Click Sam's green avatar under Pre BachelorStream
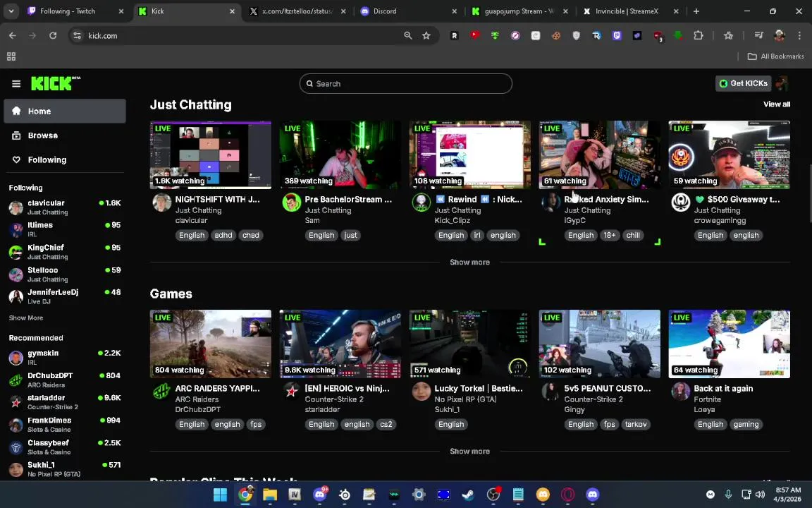812x508 pixels. click(x=292, y=202)
